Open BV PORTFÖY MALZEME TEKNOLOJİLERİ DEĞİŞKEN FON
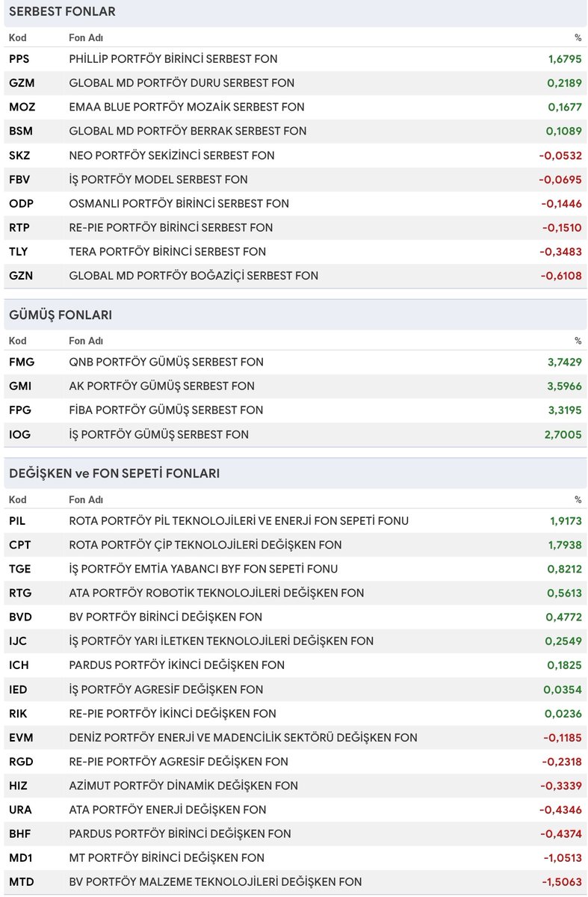 point(215,882)
